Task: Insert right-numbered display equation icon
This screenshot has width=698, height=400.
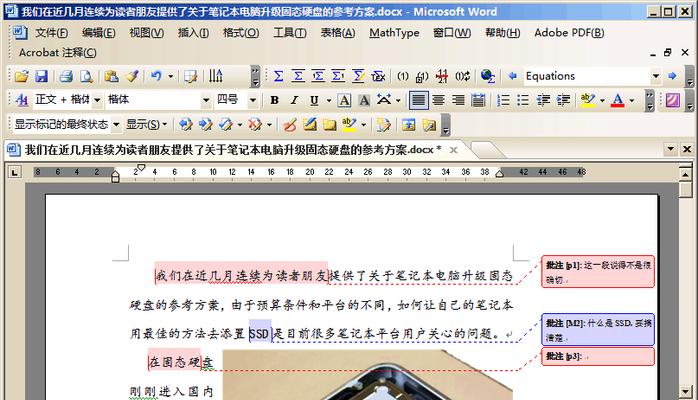Action: 338,76
